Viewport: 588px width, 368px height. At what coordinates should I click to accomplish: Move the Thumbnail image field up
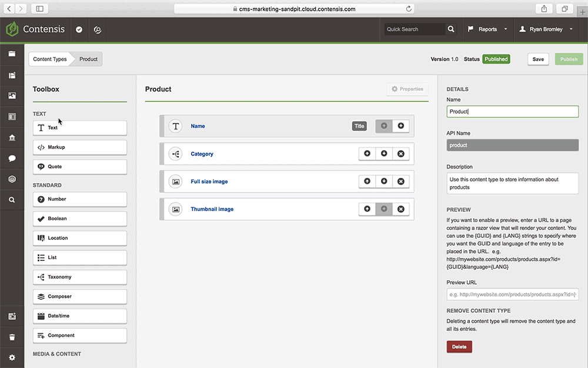(x=367, y=209)
